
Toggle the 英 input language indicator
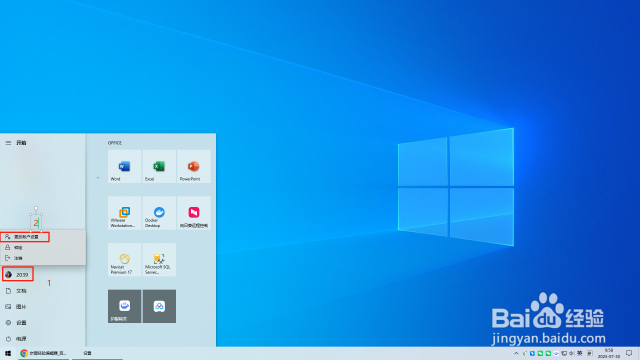tap(580, 353)
